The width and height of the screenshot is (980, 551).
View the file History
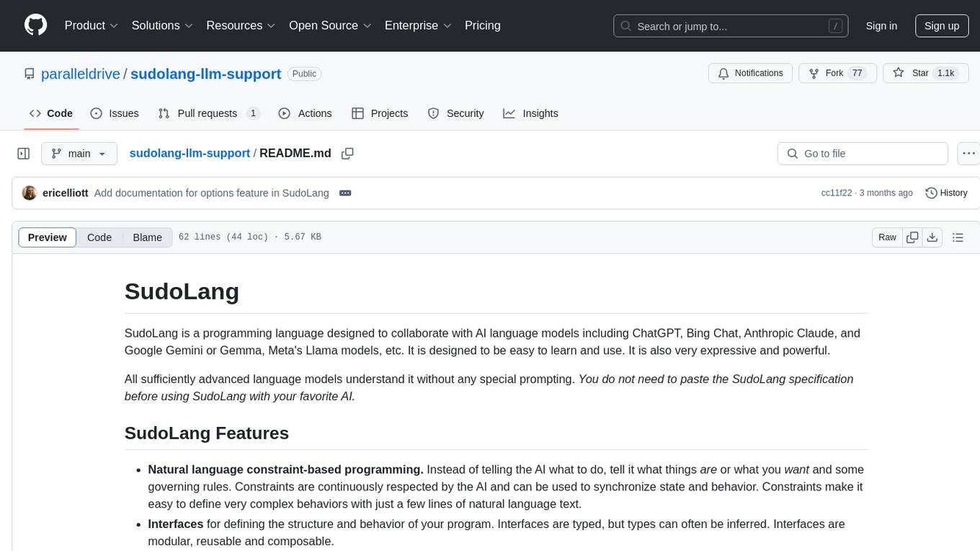click(x=946, y=193)
